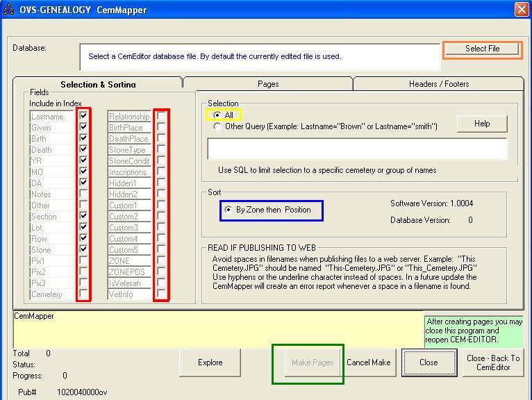This screenshot has width=532, height=400.
Task: Enable the Notes field checkbox
Action: point(83,194)
